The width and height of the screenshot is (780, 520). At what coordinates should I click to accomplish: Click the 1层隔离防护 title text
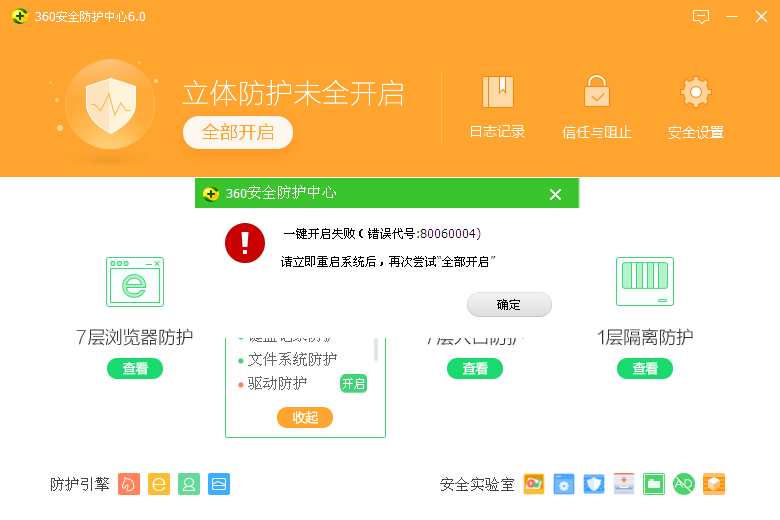pyautogui.click(x=645, y=337)
